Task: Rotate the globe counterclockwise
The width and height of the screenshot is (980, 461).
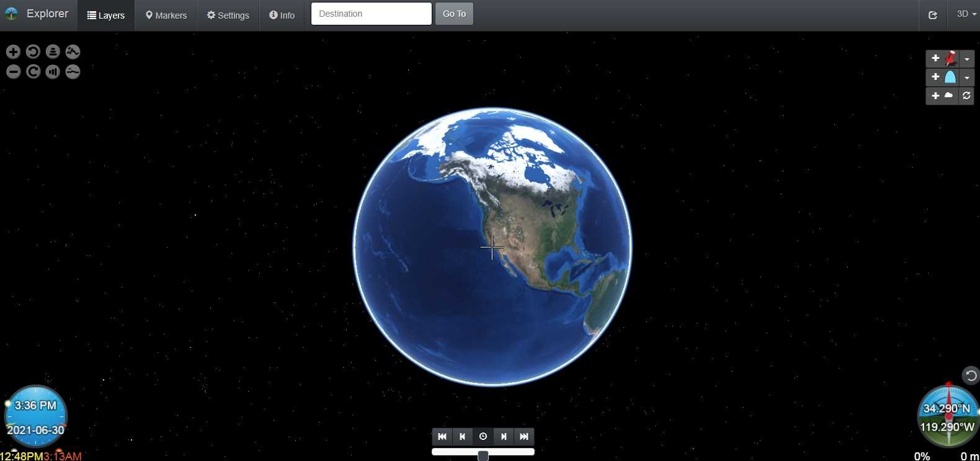Action: [33, 52]
